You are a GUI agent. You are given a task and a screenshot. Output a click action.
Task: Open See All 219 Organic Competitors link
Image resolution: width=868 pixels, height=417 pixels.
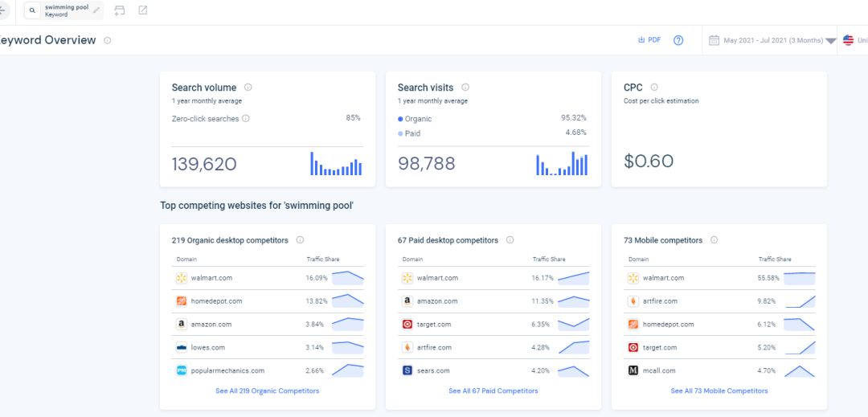point(267,391)
